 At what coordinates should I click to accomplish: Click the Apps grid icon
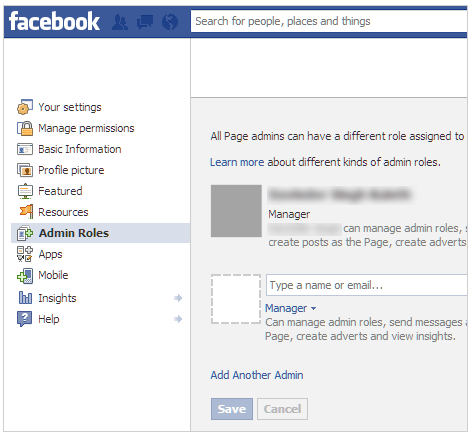click(x=25, y=254)
